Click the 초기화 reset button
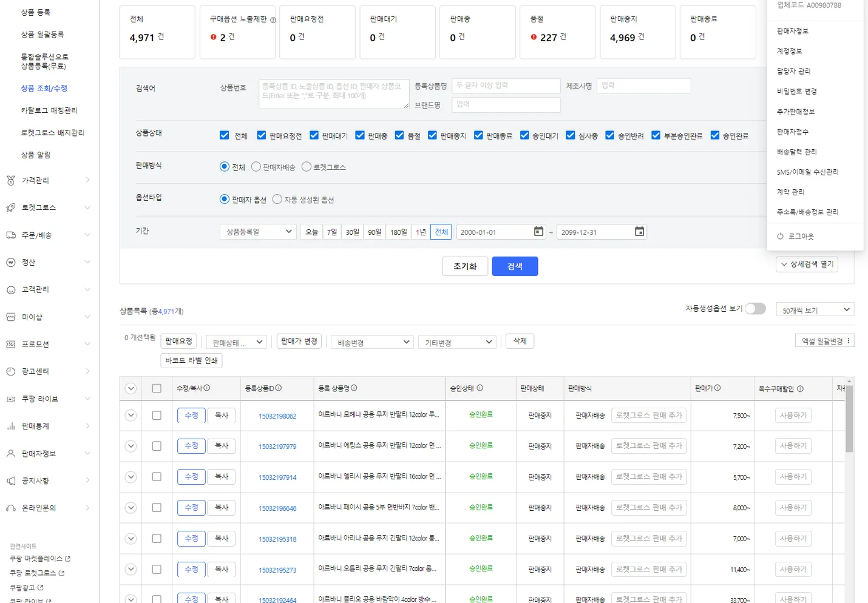Viewport: 868px width, 603px height. [x=465, y=266]
